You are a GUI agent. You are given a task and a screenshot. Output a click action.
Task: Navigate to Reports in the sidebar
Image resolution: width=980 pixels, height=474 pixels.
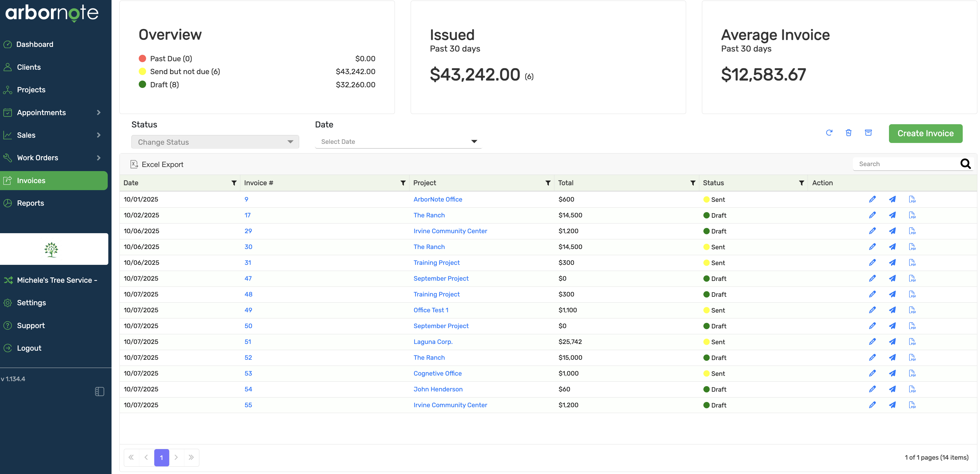(30, 203)
